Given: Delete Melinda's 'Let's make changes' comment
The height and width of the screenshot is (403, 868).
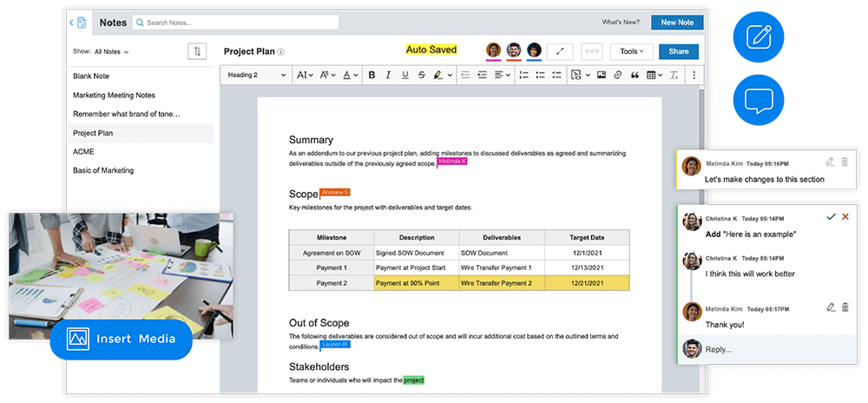Looking at the screenshot, I should click(845, 162).
